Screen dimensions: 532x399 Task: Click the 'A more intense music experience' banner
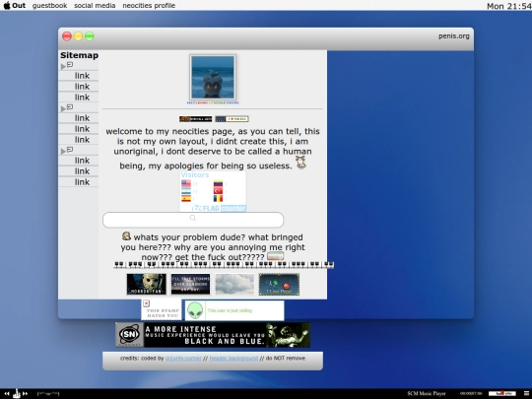click(x=213, y=335)
